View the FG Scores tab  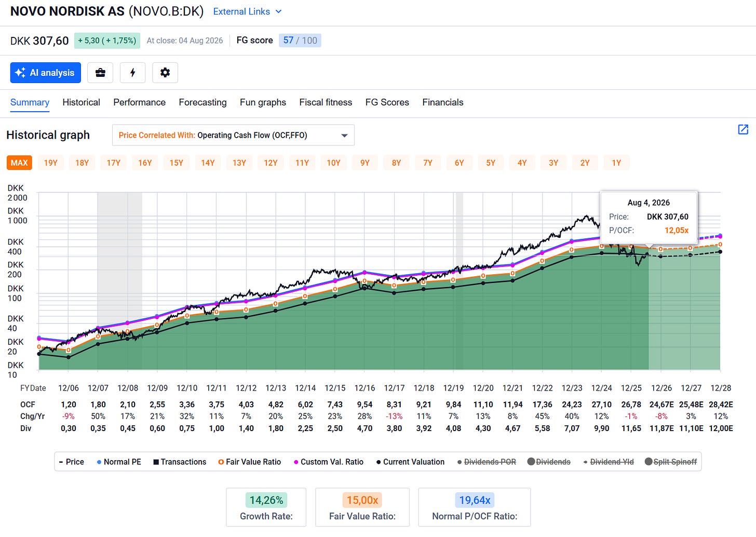[387, 102]
